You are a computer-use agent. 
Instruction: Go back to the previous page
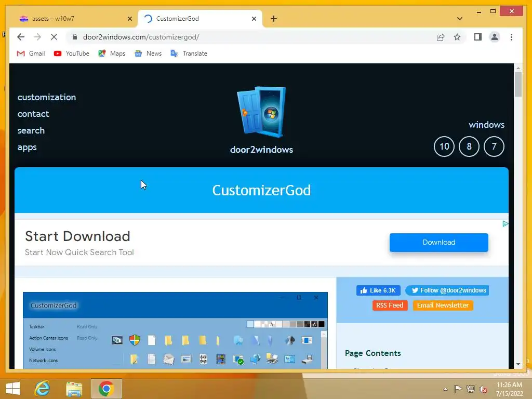tap(21, 37)
